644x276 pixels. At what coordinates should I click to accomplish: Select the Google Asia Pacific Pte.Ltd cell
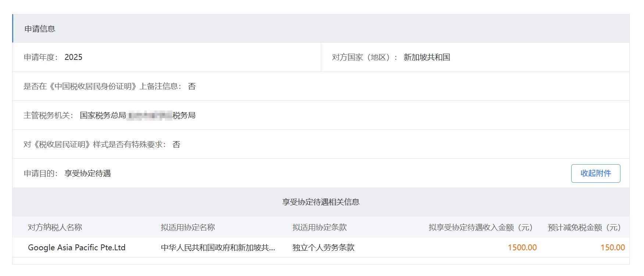(x=76, y=248)
